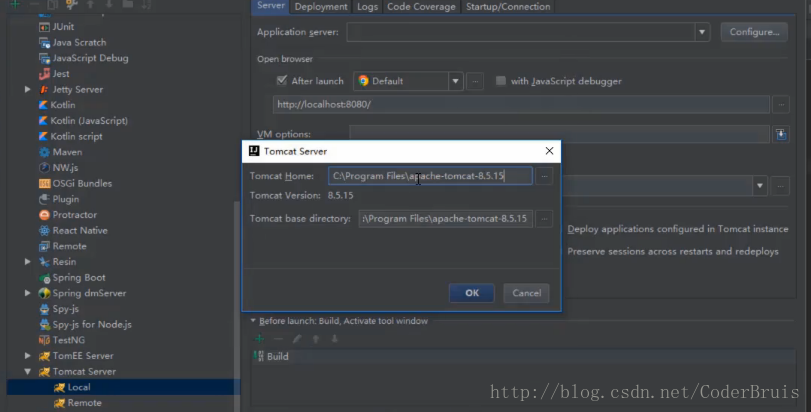Click the ellipsis button next to browser dropdown
811x412 pixels.
click(475, 81)
